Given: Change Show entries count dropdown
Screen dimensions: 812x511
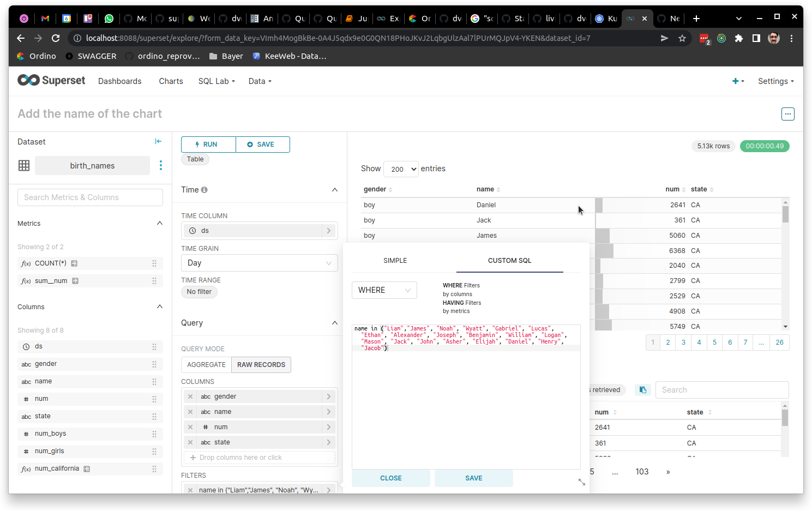Looking at the screenshot, I should click(x=401, y=169).
